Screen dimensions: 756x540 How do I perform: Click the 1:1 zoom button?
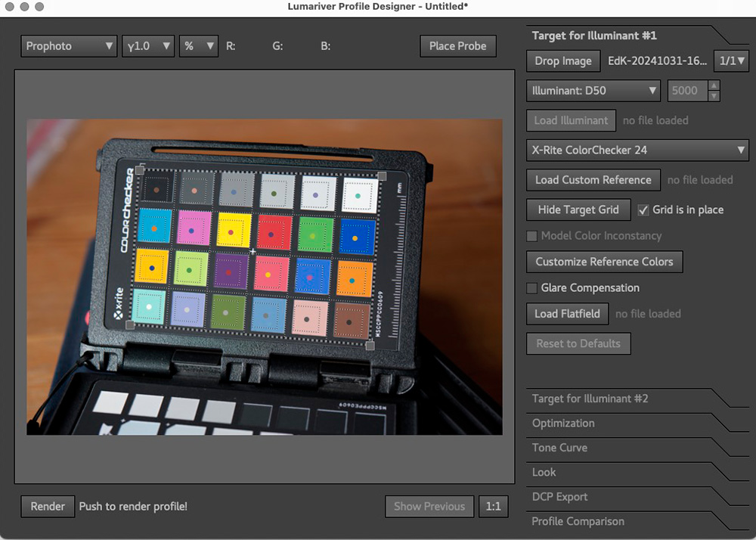(493, 507)
